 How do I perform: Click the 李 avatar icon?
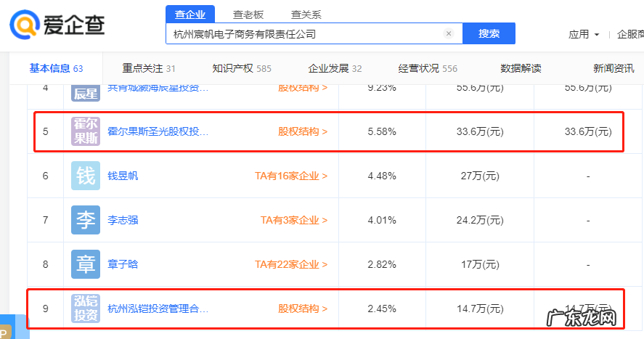coord(86,220)
